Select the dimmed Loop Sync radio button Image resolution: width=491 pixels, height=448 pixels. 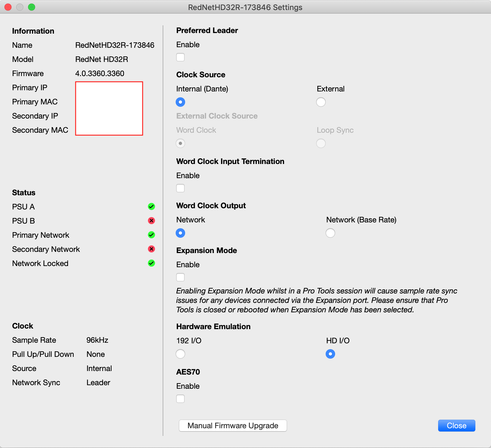click(x=321, y=143)
